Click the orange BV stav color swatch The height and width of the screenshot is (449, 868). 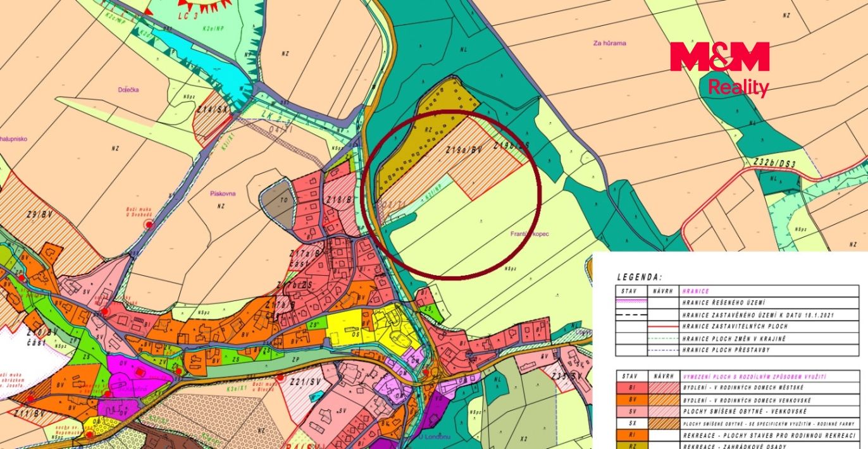click(x=632, y=400)
